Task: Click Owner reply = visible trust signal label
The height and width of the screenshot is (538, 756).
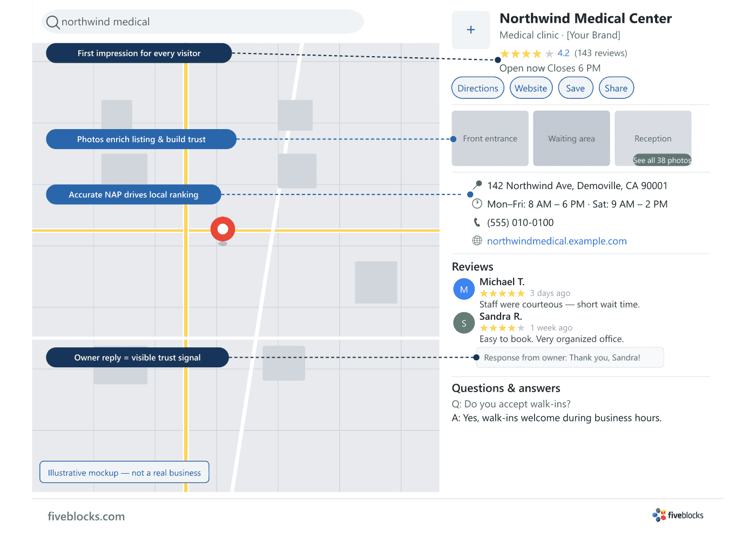Action: point(137,358)
